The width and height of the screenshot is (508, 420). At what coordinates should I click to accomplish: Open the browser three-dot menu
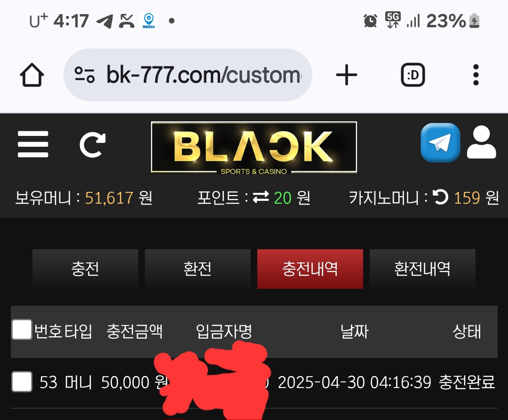point(476,75)
